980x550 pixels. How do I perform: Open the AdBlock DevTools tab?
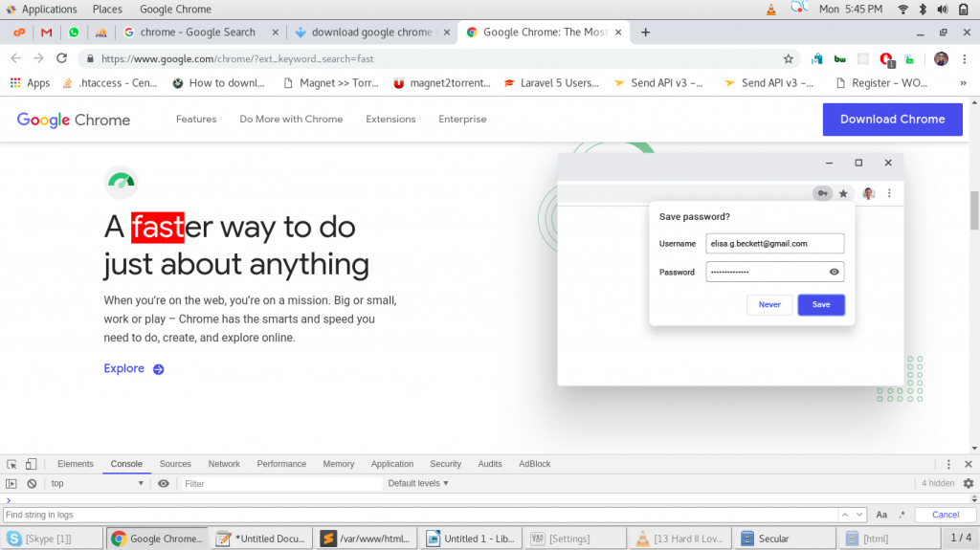534,464
